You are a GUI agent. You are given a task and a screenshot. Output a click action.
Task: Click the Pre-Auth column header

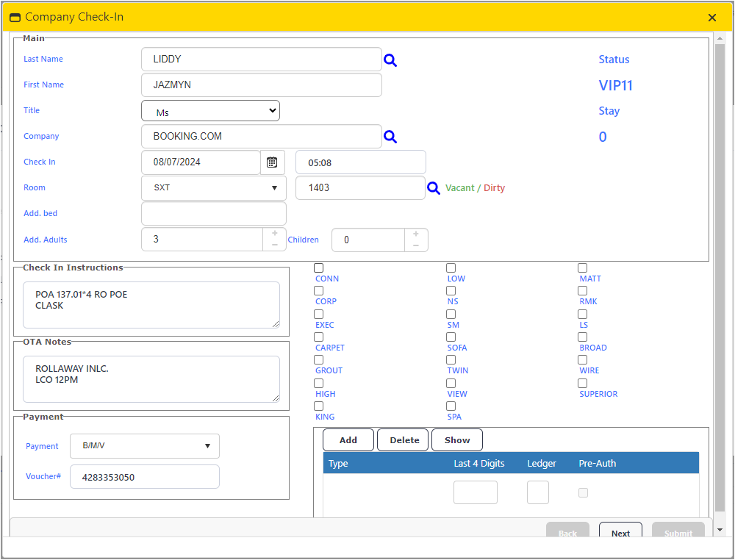597,464
